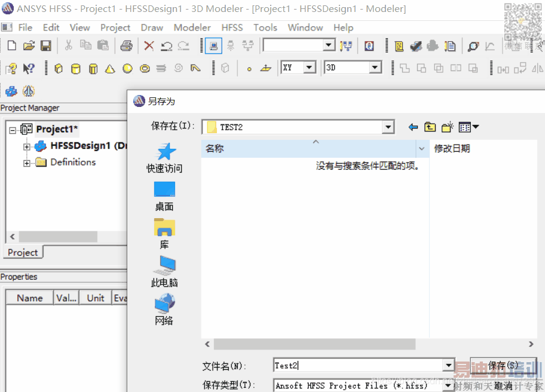Click the Save floppy disk icon
Screen dimensions: 545x392
click(x=46, y=45)
